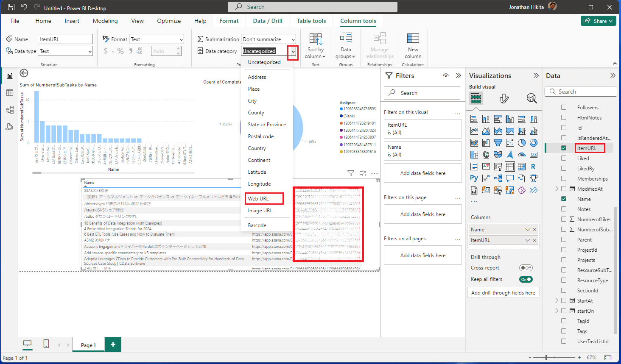Open Focus mode for the table visual
This screenshot has width=621, height=364.
[x=363, y=173]
